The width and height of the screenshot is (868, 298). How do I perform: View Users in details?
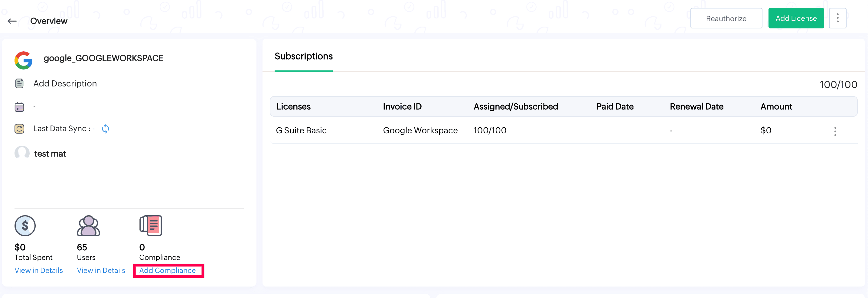101,270
